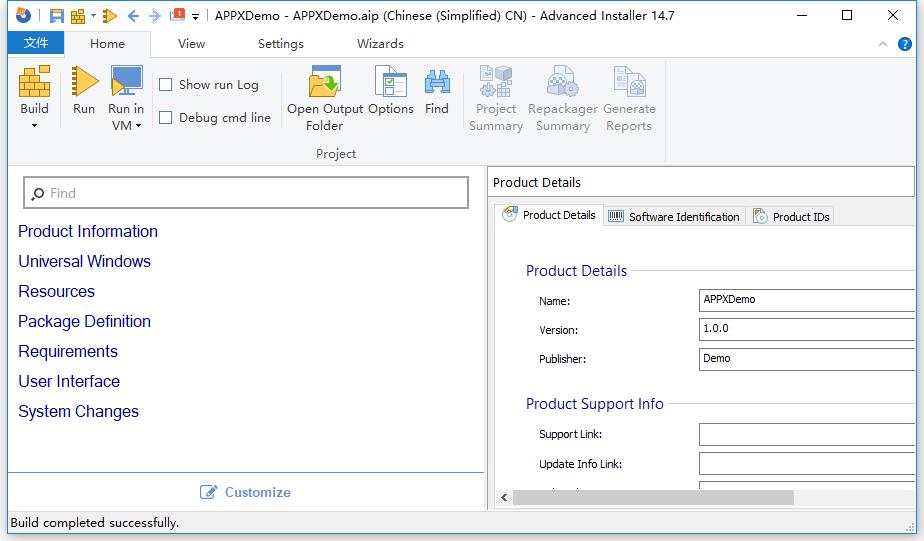This screenshot has width=924, height=541.
Task: Run the project with Run icon
Action: point(84,81)
